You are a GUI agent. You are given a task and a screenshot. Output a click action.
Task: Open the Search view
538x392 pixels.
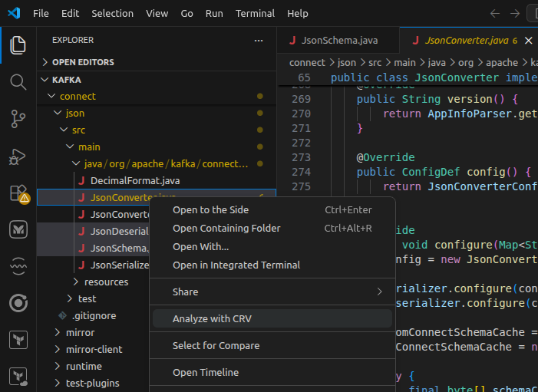point(18,82)
